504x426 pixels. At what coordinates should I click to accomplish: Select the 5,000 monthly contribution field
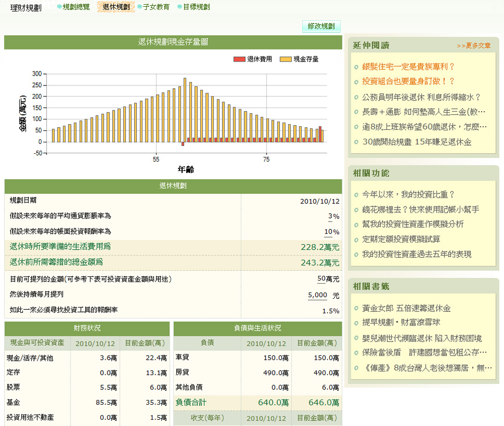tap(317, 295)
